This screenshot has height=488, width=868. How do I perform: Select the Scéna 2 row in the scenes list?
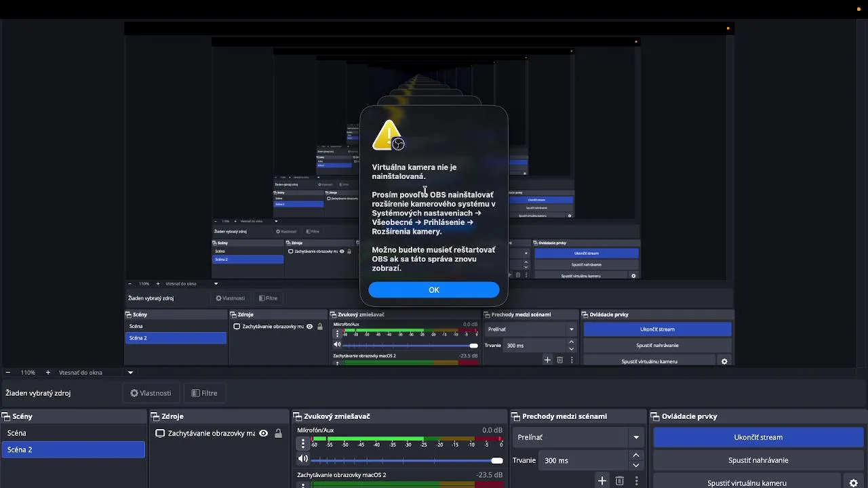(73, 449)
